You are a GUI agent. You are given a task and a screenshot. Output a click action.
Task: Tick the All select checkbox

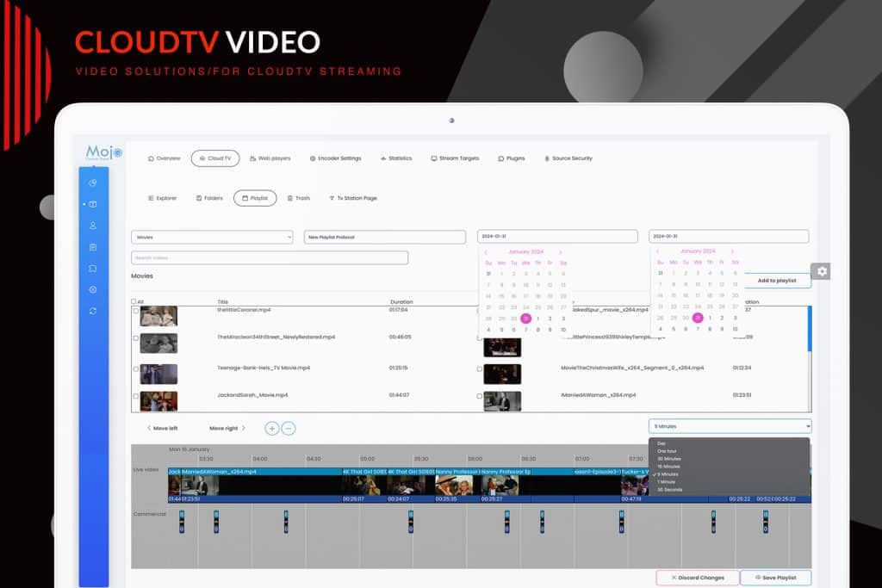(134, 301)
